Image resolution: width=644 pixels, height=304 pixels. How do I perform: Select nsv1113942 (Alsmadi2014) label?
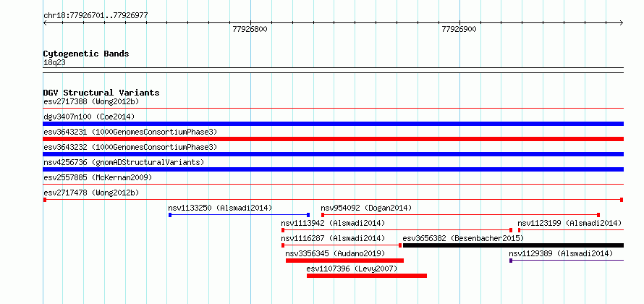tap(333, 223)
